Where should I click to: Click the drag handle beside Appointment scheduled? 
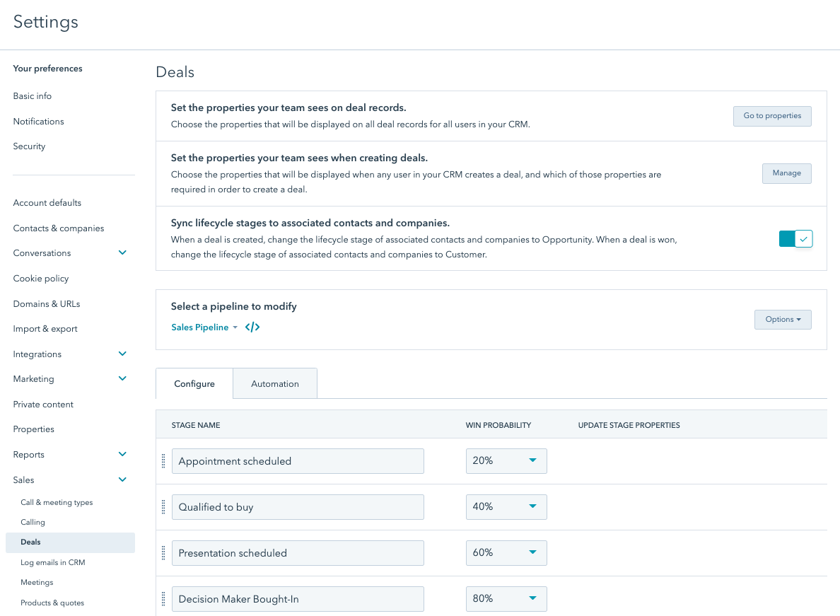(x=163, y=460)
